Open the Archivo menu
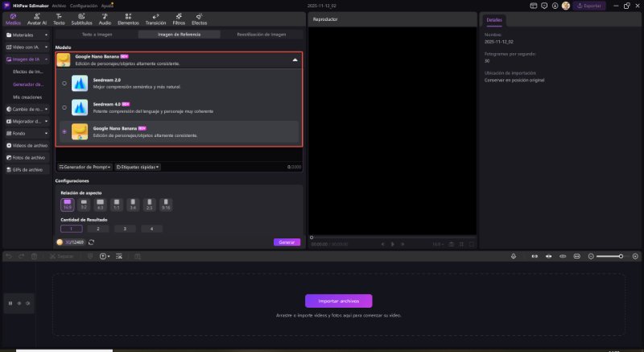 60,5
